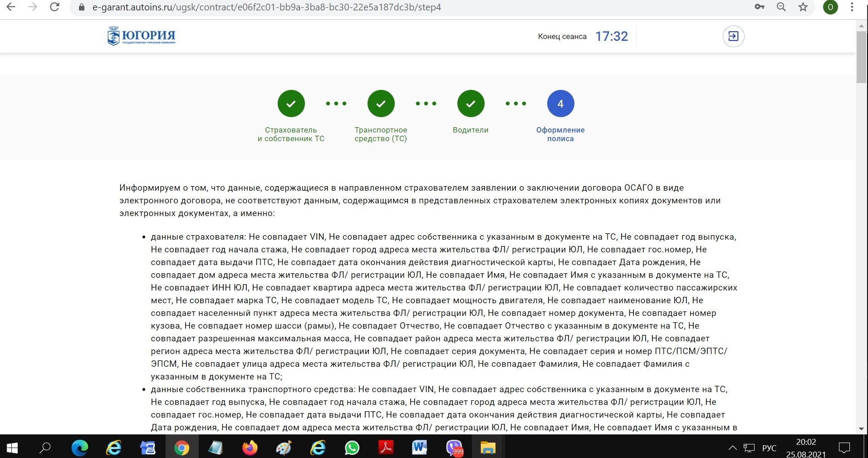Image resolution: width=868 pixels, height=458 pixels.
Task: Open WhatsApp from the taskbar
Action: 352,448
